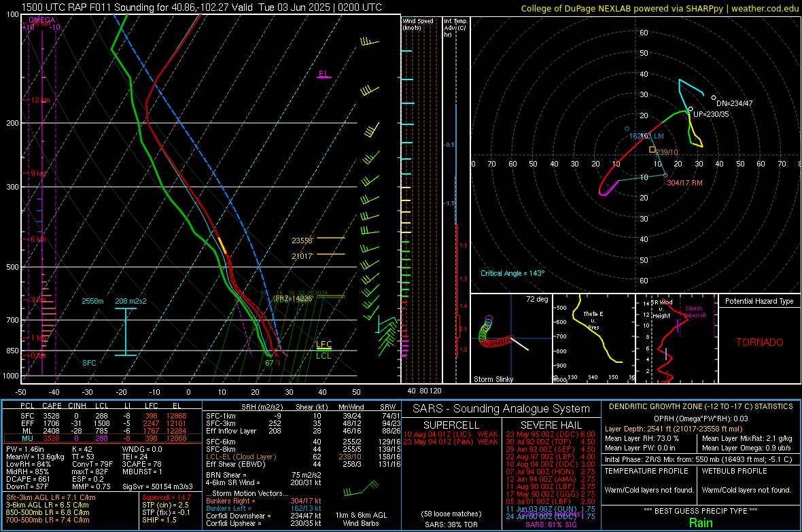Click the 'UP=230/35' hodograph label
802x532 pixels.
tap(711, 114)
